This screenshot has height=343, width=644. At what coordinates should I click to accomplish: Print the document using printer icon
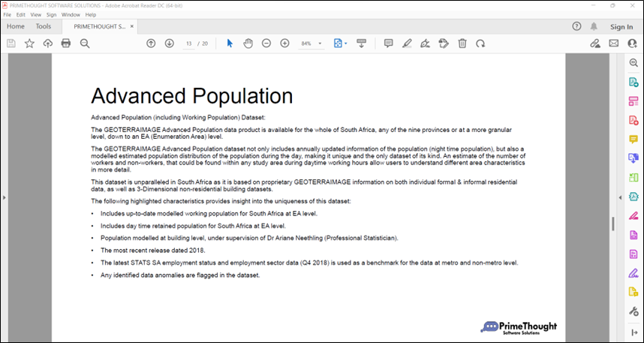66,44
